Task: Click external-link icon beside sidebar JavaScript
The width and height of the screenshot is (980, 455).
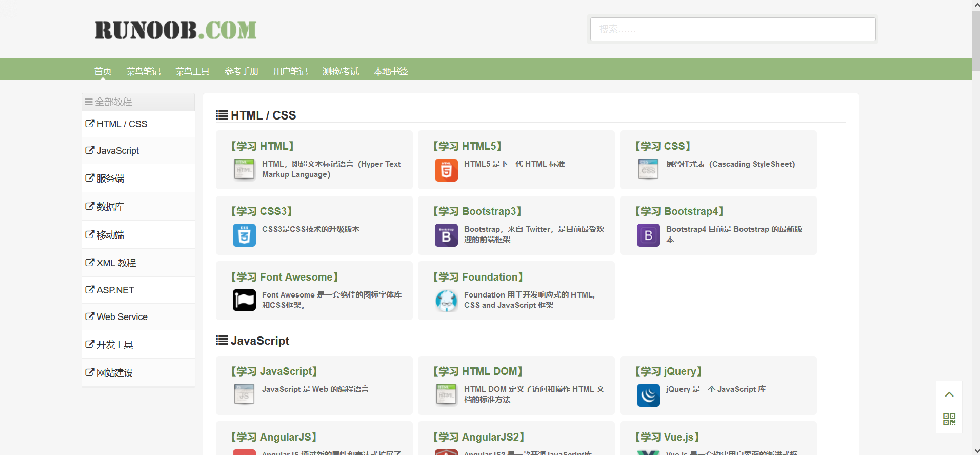Action: pyautogui.click(x=90, y=150)
